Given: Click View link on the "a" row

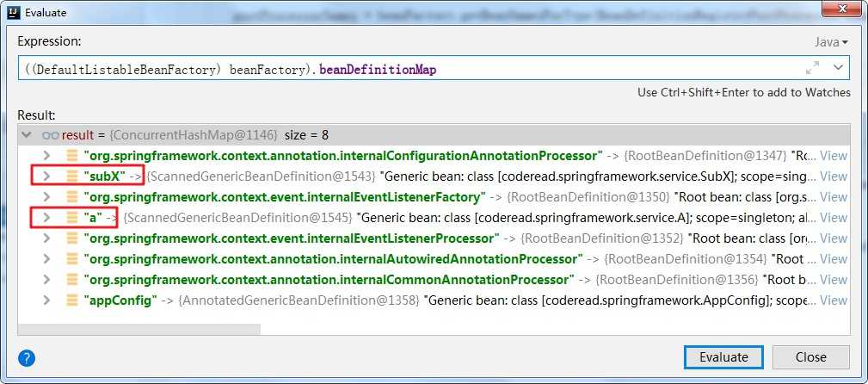Looking at the screenshot, I should tap(834, 218).
